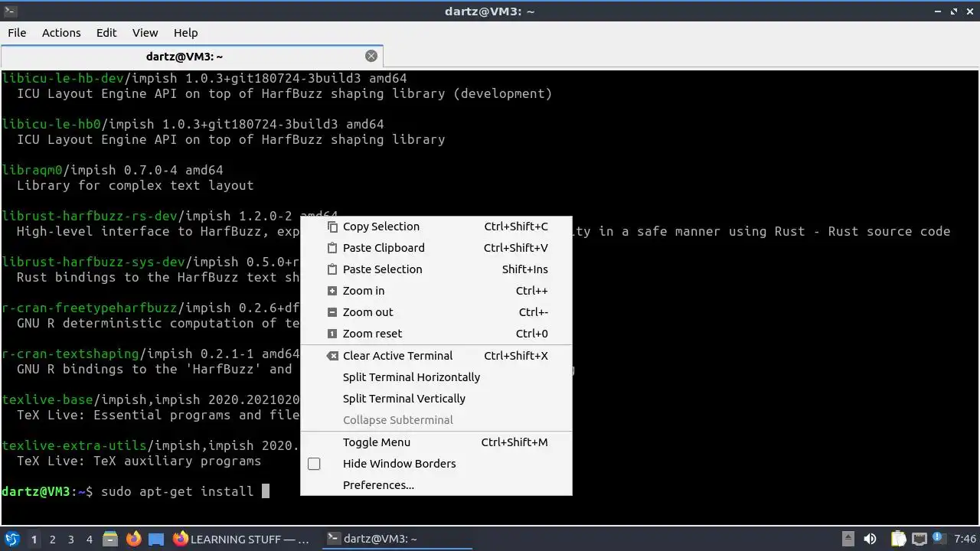The width and height of the screenshot is (980, 551).
Task: Switch to workspace 4
Action: coord(89,540)
